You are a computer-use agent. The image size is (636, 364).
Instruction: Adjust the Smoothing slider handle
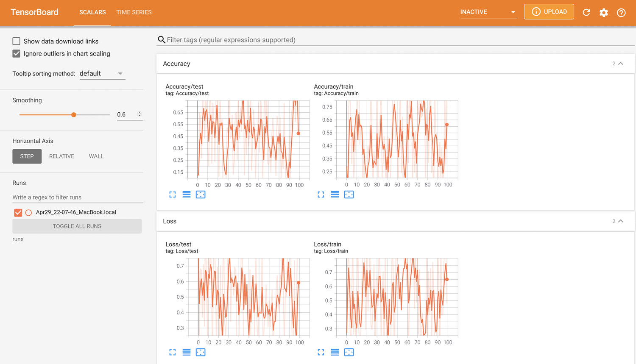tap(73, 114)
